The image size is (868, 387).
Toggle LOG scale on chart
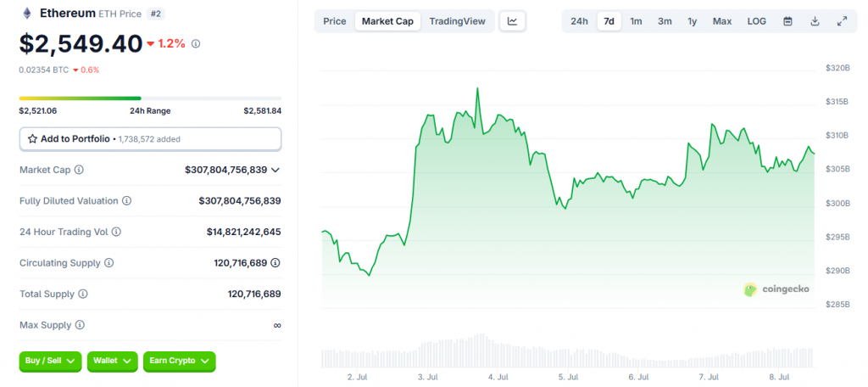(757, 21)
